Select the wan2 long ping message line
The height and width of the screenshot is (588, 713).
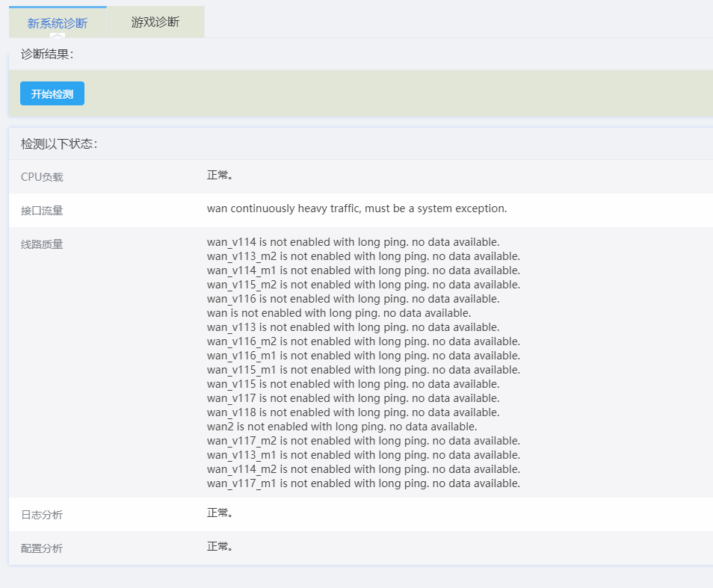coord(342,427)
